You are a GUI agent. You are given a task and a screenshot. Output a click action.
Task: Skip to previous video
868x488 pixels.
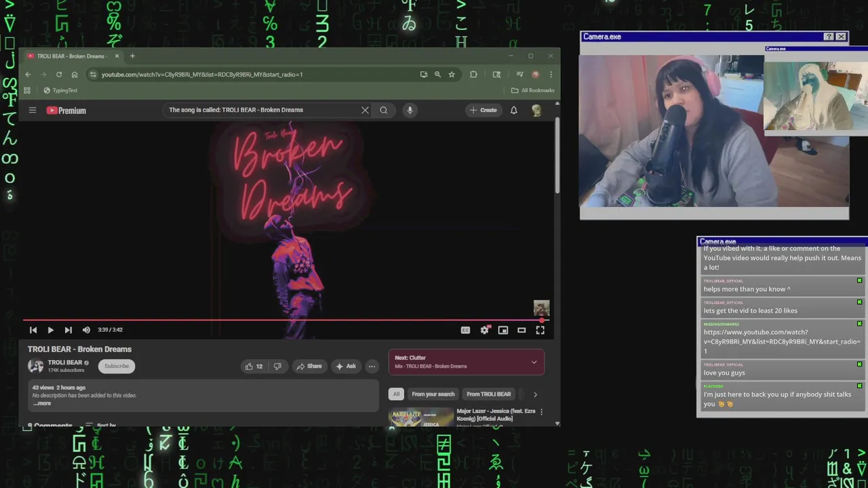tap(33, 329)
